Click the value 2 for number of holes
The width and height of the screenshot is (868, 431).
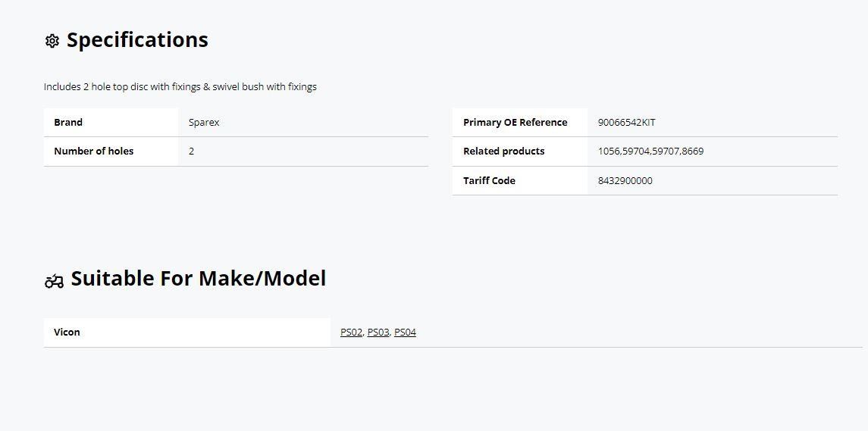[192, 151]
